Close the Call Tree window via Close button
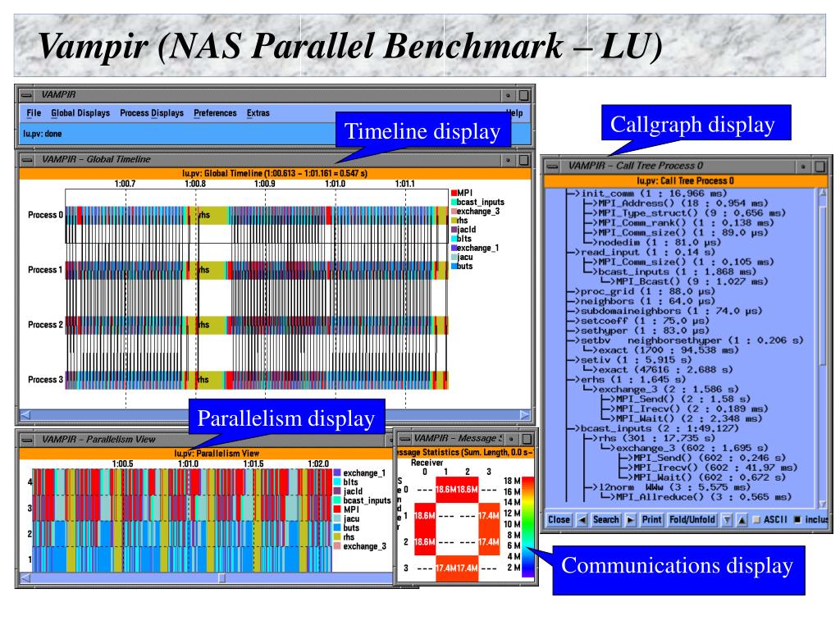This screenshot has height=630, width=840. [x=559, y=519]
